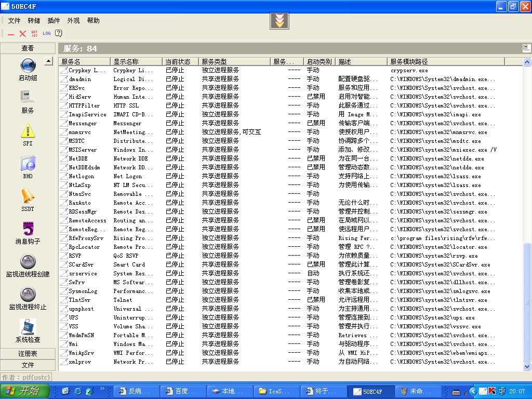Sort by the 服务名 column header
The width and height of the screenshot is (532, 399).
[84, 61]
